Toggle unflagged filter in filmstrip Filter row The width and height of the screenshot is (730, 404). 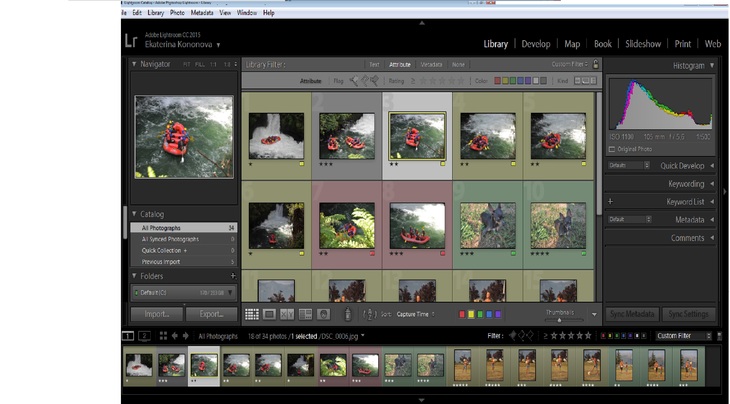(522, 335)
